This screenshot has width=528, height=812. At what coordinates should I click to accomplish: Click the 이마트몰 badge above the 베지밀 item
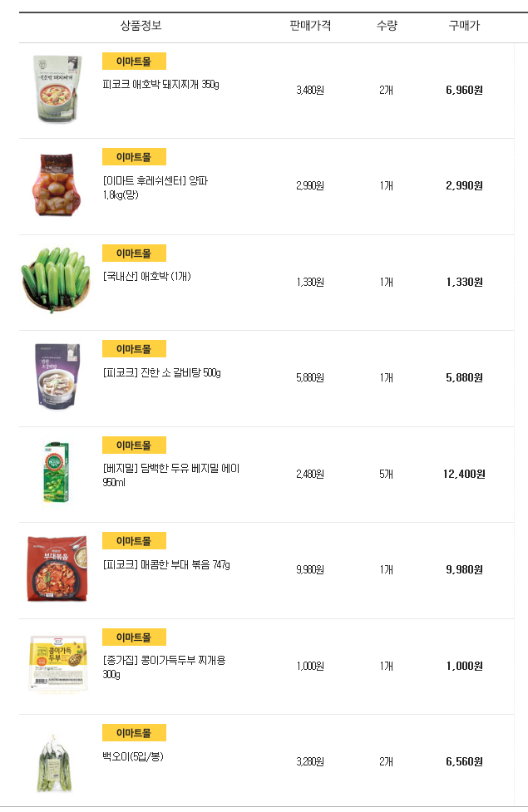click(134, 445)
